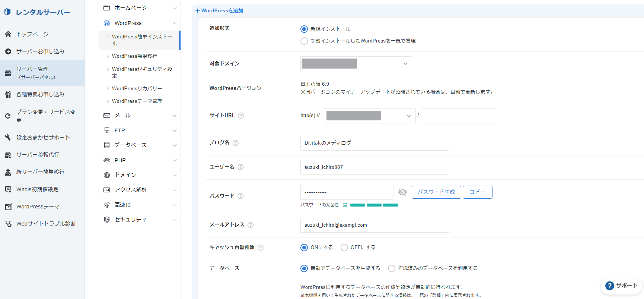The image size is (644, 299).
Task: Go to トップページ in sidebar
Action: [x=32, y=34]
